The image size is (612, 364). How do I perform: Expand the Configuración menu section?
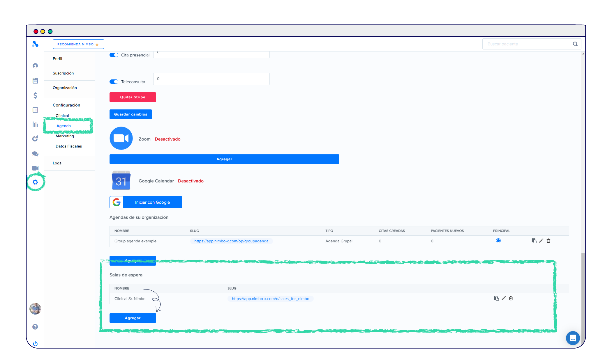[x=66, y=105]
